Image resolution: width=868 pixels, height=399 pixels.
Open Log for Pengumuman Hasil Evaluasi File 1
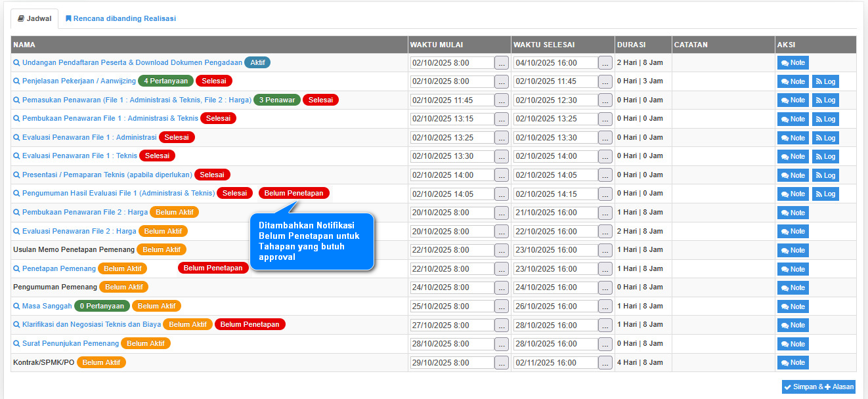(x=825, y=194)
